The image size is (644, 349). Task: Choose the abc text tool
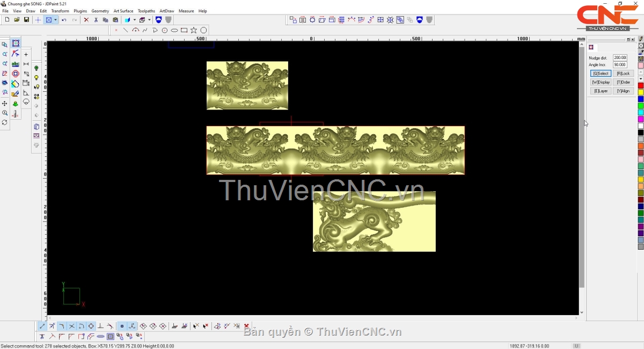pos(16,64)
